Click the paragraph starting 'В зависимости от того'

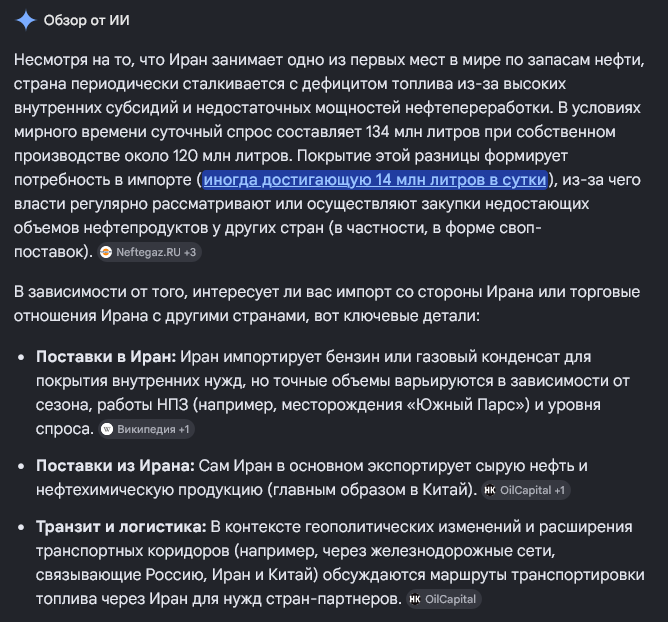[327, 304]
